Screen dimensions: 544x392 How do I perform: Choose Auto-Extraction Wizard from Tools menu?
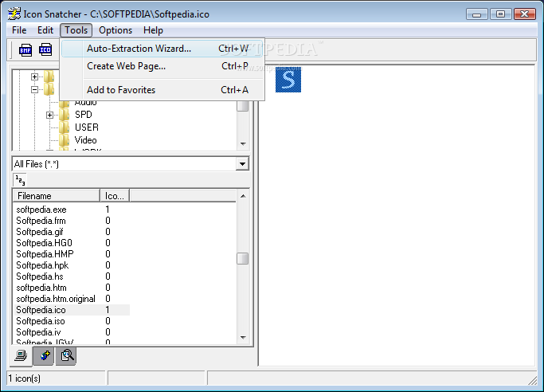click(x=162, y=49)
